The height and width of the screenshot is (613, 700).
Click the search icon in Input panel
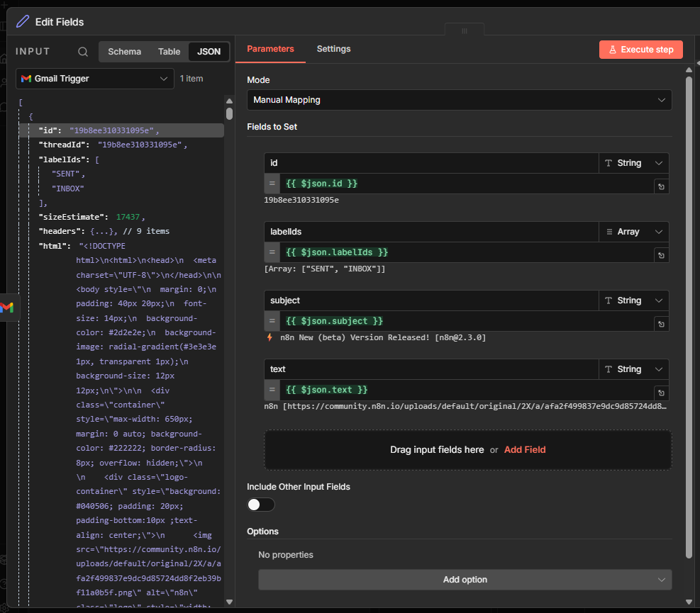click(x=83, y=52)
